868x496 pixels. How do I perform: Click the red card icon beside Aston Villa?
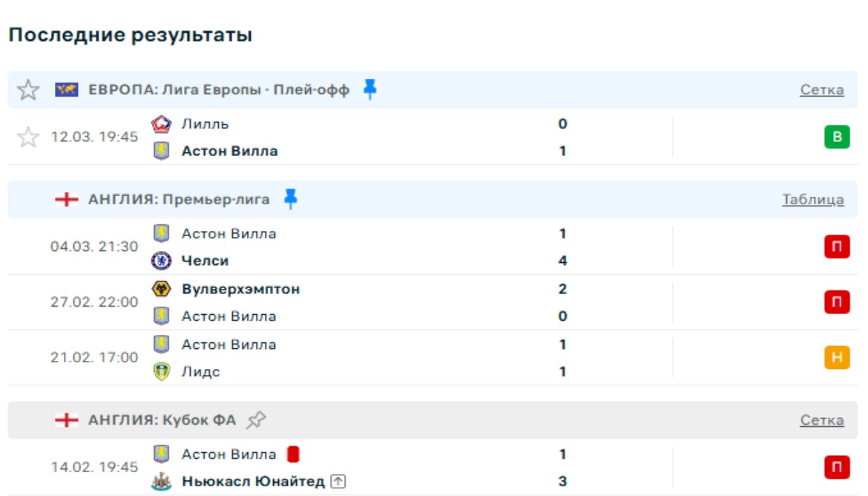tap(292, 454)
